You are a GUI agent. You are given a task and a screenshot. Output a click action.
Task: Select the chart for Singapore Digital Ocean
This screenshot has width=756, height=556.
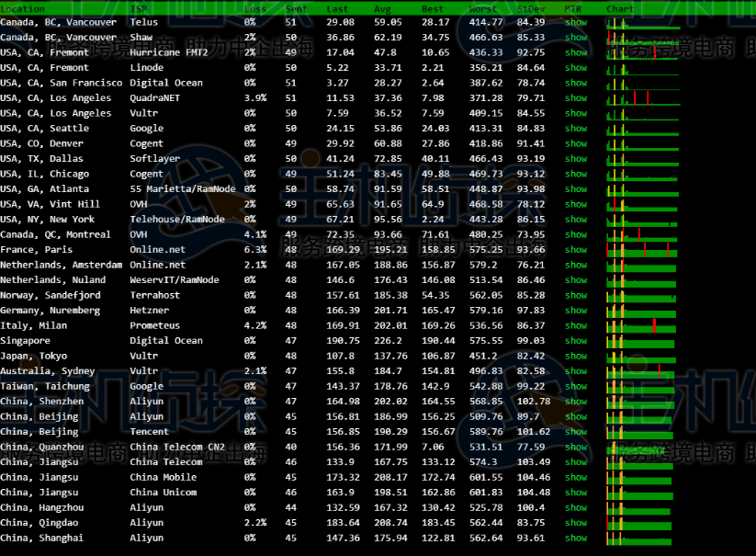pyautogui.click(x=643, y=341)
